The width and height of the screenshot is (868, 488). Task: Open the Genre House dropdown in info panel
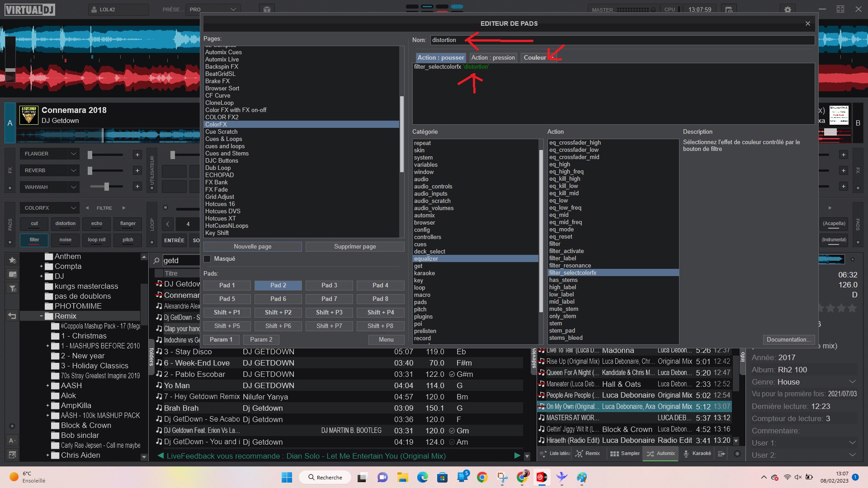(x=853, y=382)
